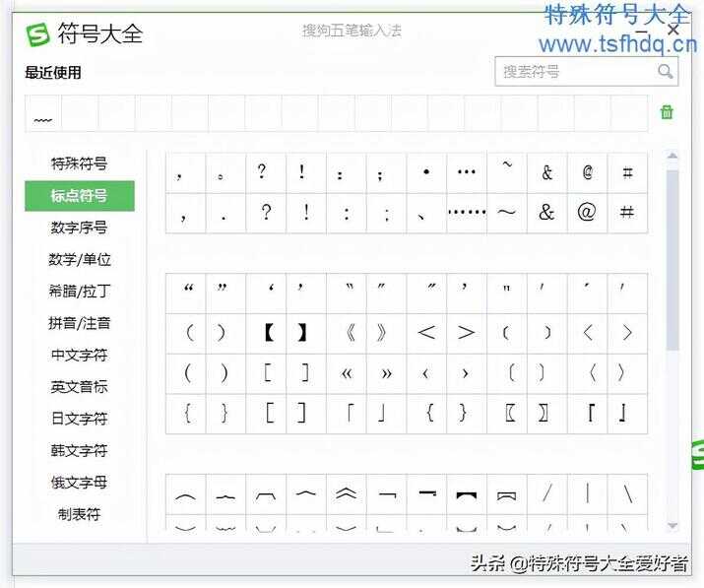Open the 特殊符号 category
704x588 pixels.
pyautogui.click(x=80, y=163)
